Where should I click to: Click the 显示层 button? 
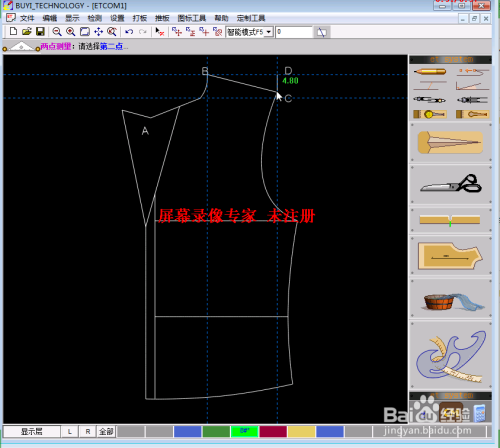(32, 431)
